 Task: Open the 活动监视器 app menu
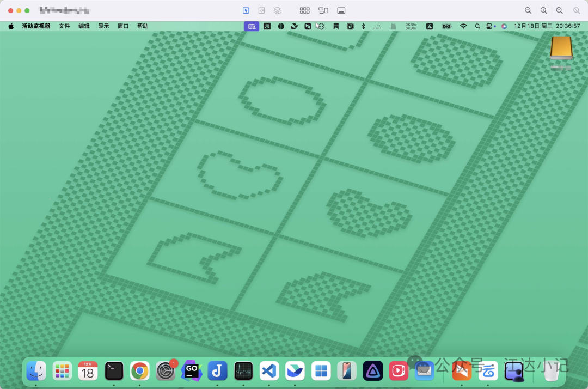coord(36,26)
